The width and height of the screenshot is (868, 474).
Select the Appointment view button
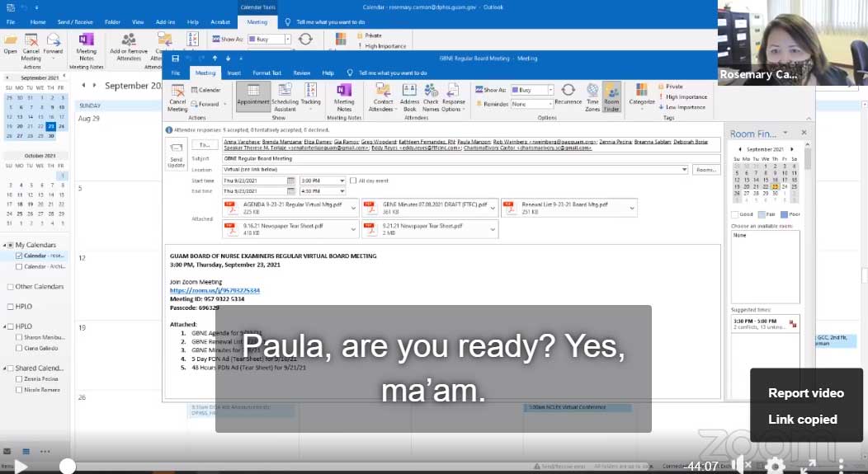click(x=253, y=96)
